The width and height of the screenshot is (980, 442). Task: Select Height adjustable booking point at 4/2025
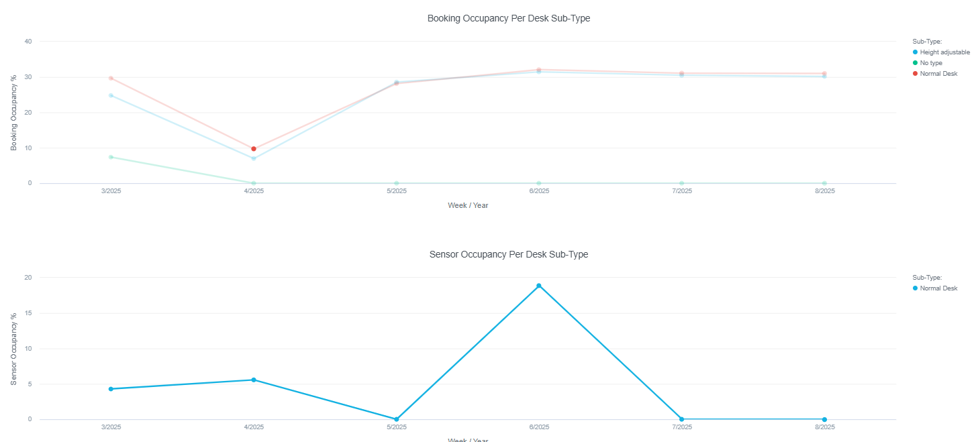coord(254,158)
